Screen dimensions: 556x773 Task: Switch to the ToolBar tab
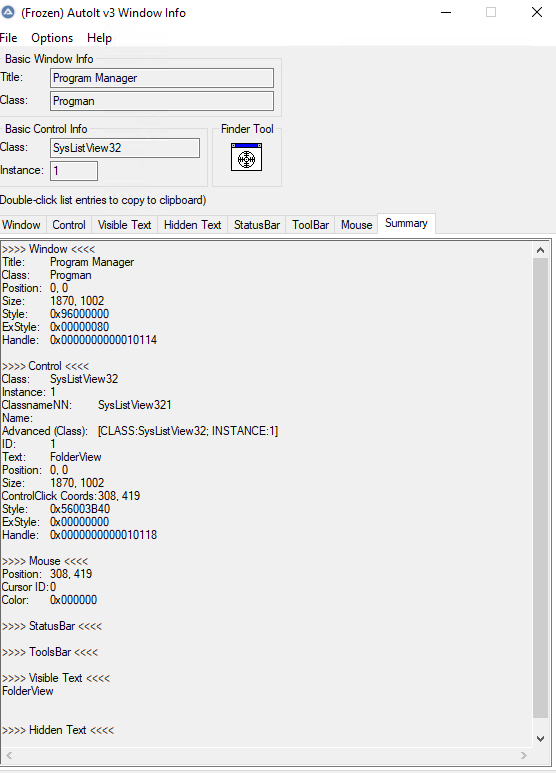coord(311,225)
